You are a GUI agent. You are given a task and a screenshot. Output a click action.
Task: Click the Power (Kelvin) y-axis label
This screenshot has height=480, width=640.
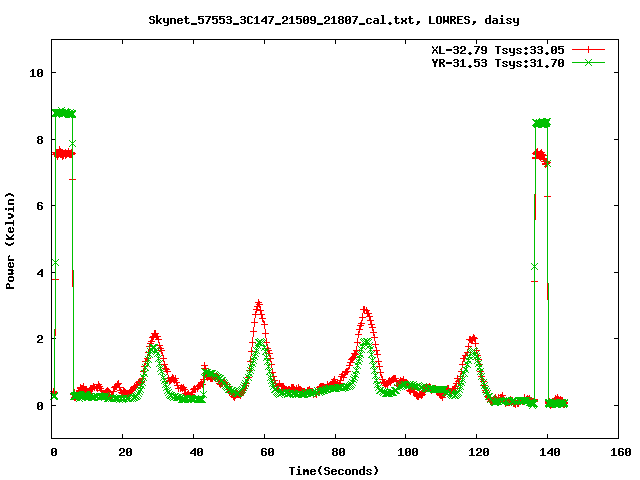10,241
